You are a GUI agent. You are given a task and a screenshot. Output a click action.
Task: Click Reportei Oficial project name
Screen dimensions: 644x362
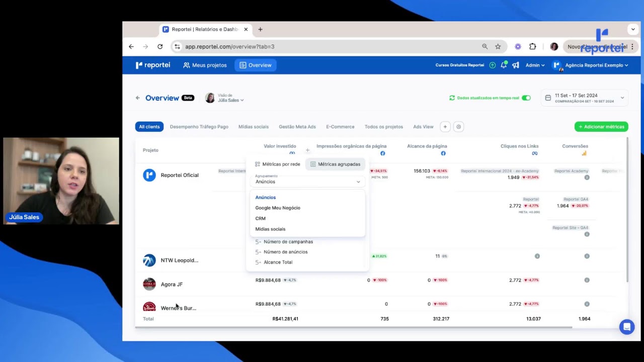180,175
